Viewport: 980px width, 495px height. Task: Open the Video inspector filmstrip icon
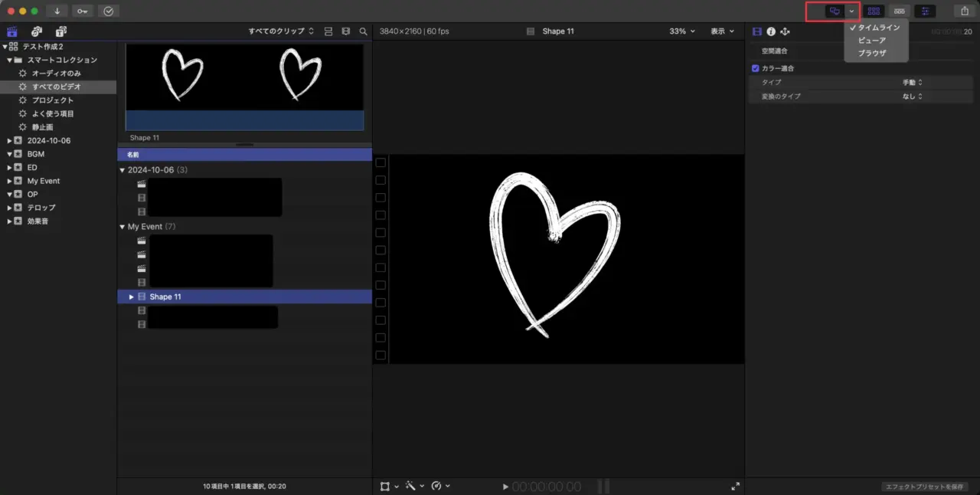(757, 31)
